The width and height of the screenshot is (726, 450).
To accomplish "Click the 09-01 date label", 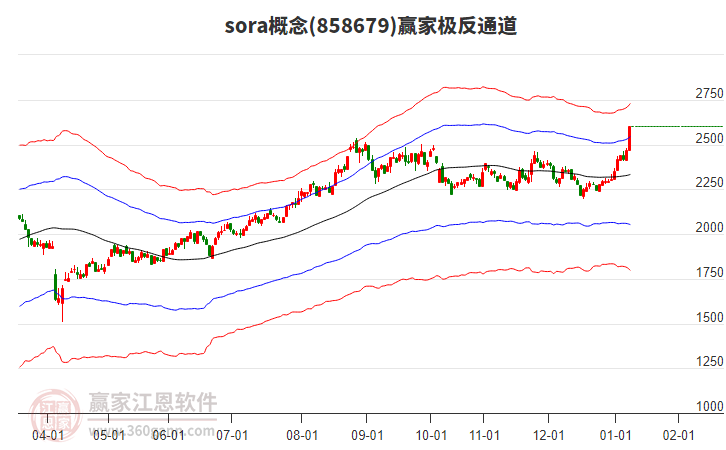I will pos(367,436).
